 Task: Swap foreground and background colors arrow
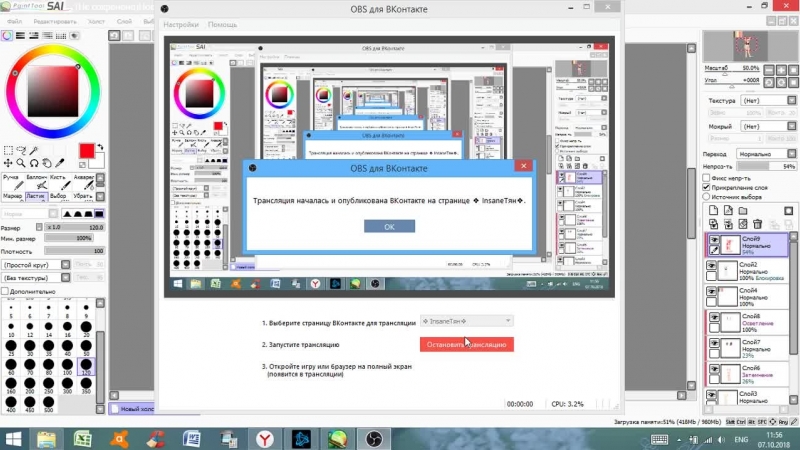pyautogui.click(x=100, y=147)
